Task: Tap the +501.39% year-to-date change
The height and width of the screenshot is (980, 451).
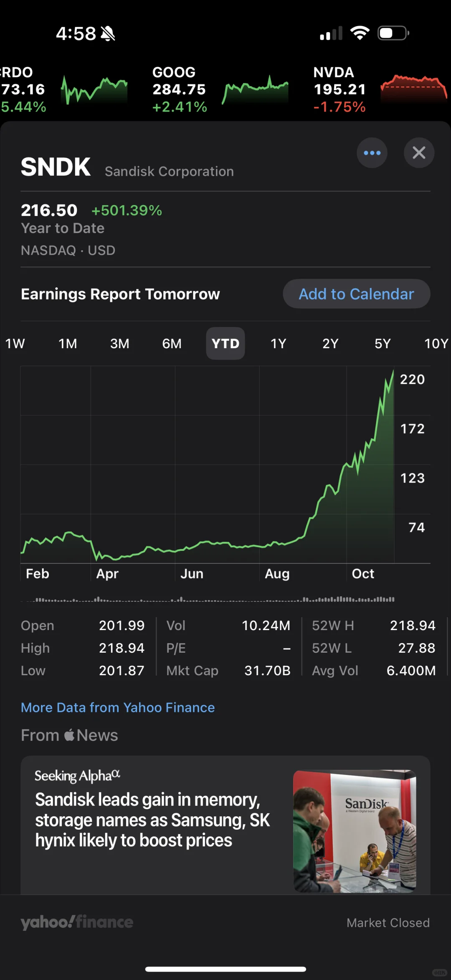Action: tap(127, 210)
